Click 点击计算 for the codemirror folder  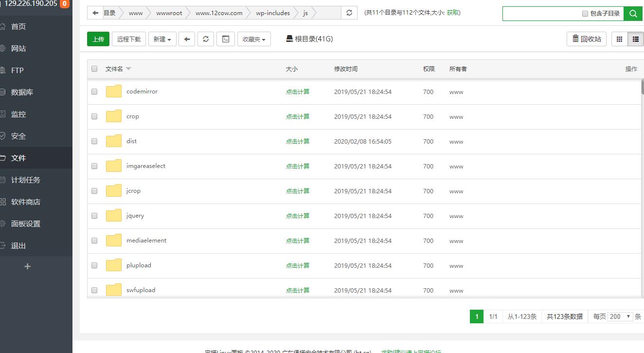point(298,92)
